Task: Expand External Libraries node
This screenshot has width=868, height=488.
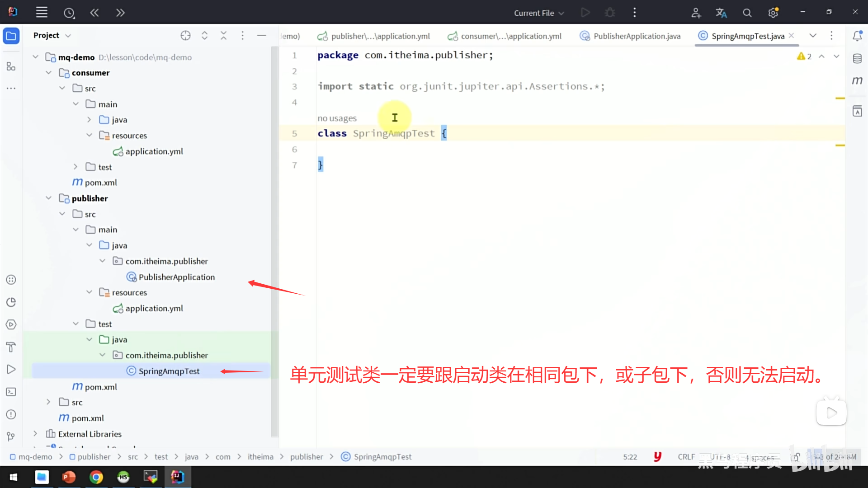Action: (35, 434)
